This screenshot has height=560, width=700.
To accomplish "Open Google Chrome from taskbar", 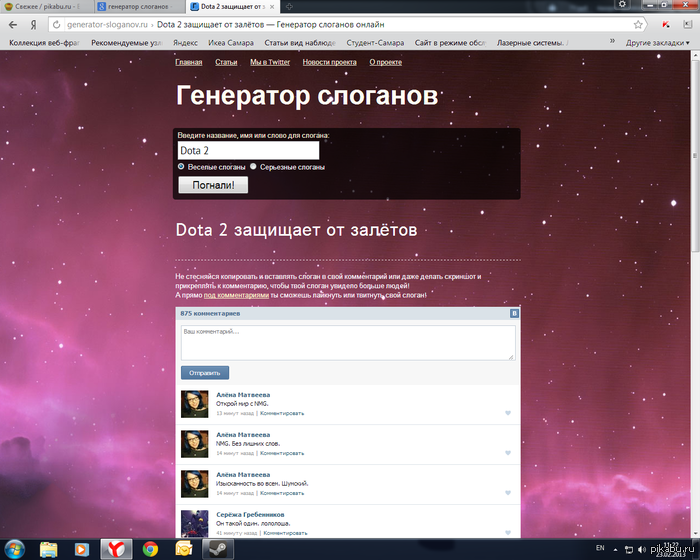I will coord(150,549).
